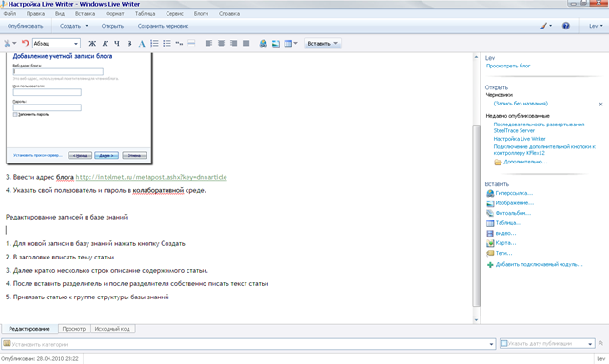
Task: Toggle underline formatting (Ч)
Action: coord(117,44)
